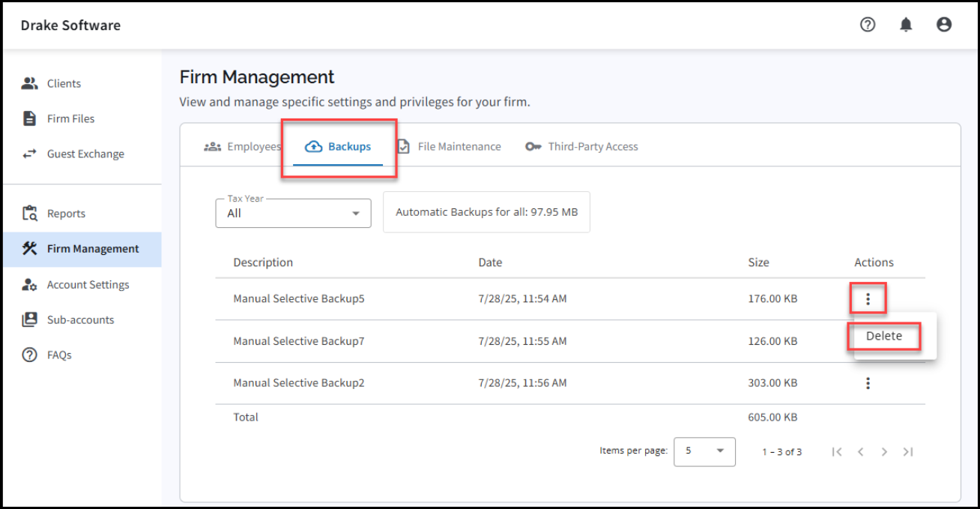Open Guest Exchange from sidebar
The image size is (980, 509).
click(85, 154)
